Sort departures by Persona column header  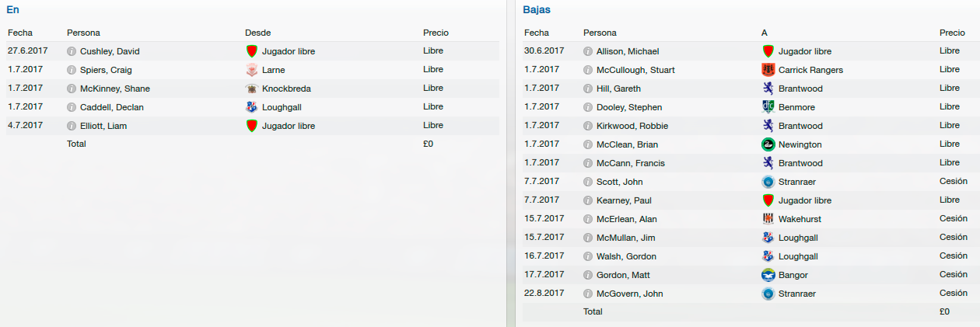tap(600, 33)
